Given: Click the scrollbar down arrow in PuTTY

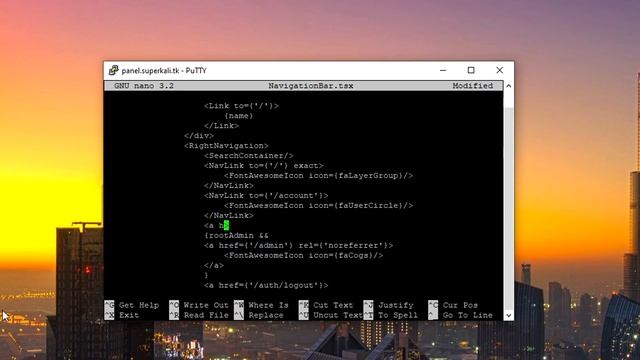Looking at the screenshot, I should tap(509, 315).
